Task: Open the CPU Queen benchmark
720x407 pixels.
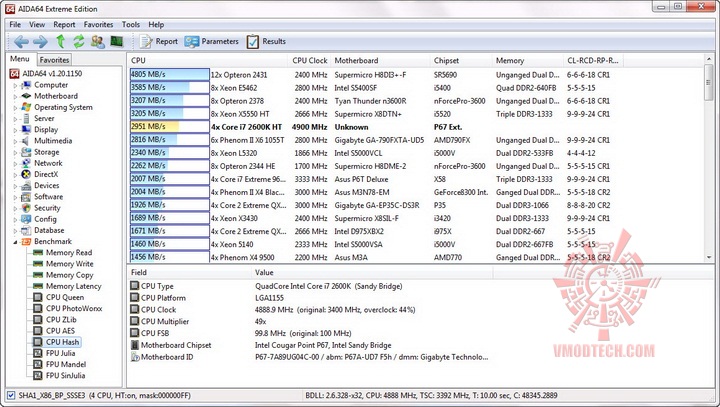Action: (x=65, y=297)
